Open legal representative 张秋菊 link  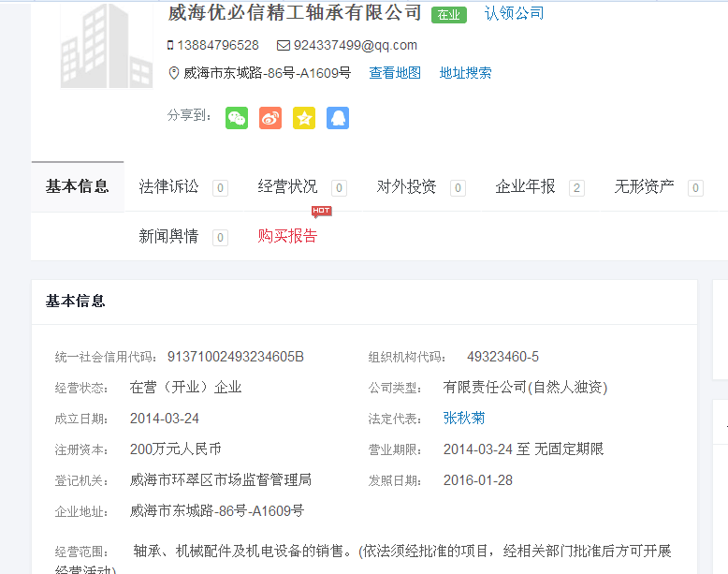(464, 418)
